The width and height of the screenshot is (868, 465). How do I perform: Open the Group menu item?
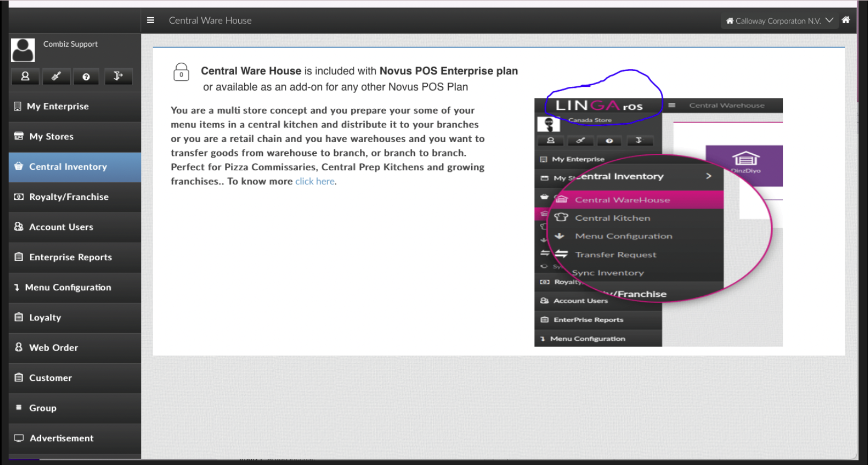pos(75,408)
